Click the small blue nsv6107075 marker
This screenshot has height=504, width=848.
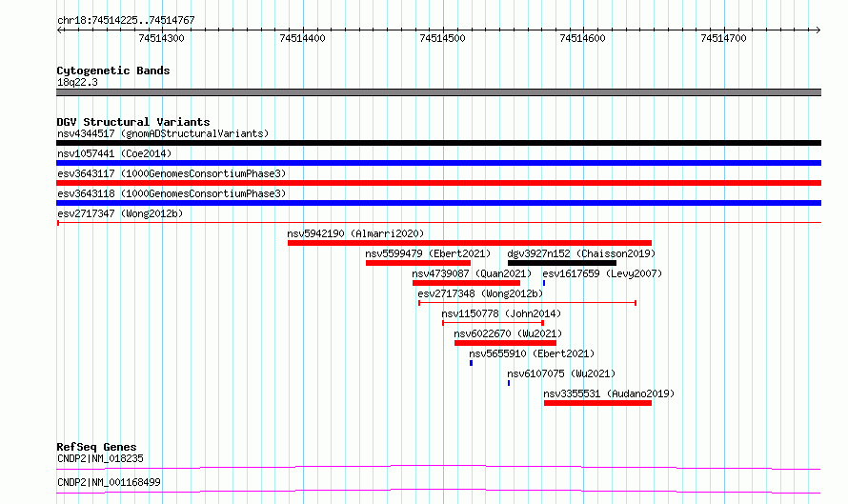coord(509,383)
